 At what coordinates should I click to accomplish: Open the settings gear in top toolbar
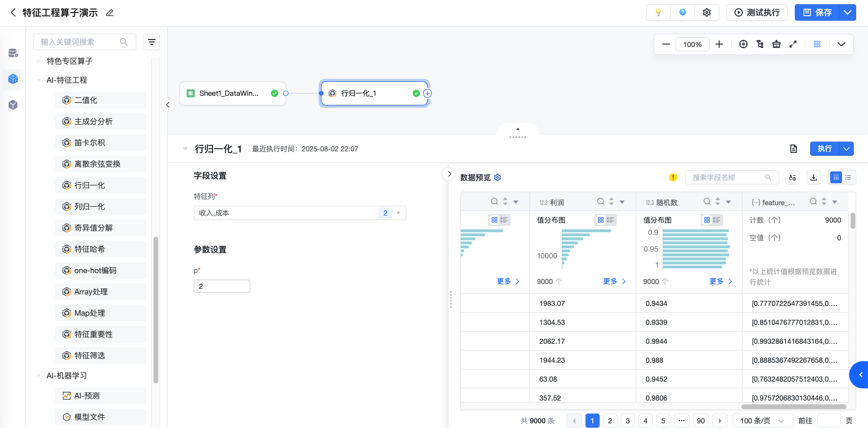(707, 12)
